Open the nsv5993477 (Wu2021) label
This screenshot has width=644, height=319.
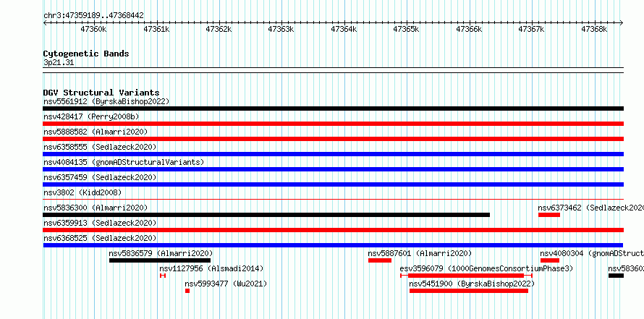coord(226,284)
